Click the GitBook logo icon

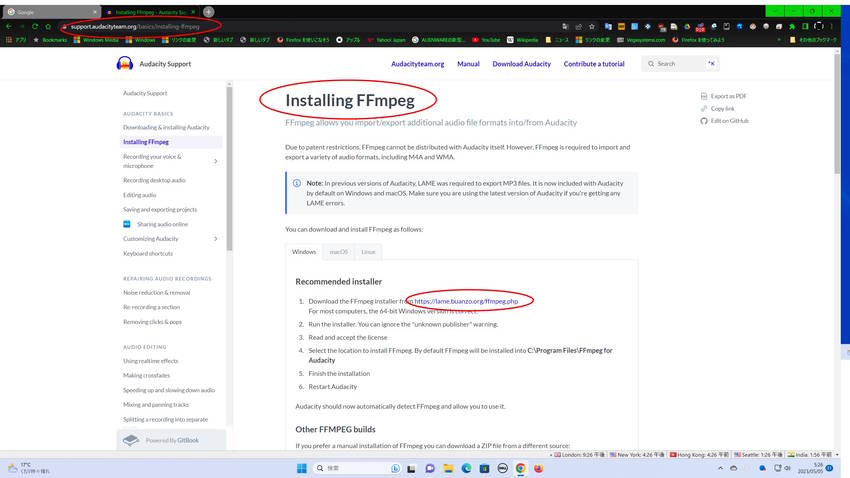point(131,440)
